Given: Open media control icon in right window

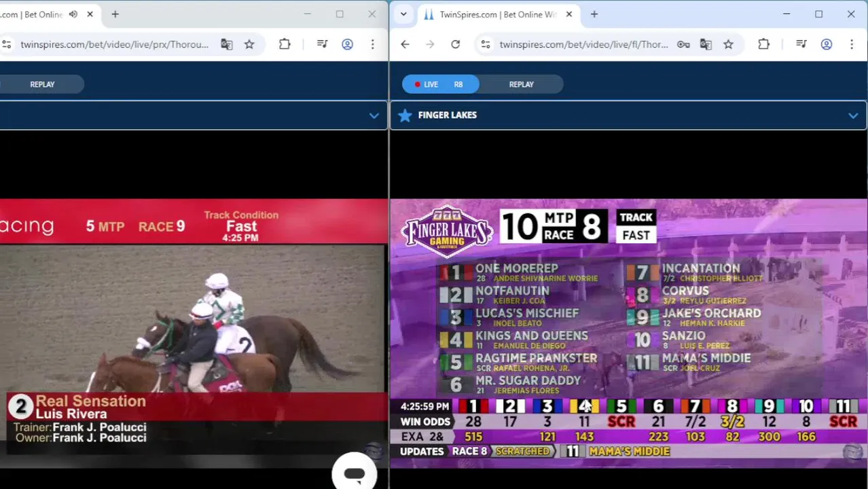Looking at the screenshot, I should click(801, 44).
